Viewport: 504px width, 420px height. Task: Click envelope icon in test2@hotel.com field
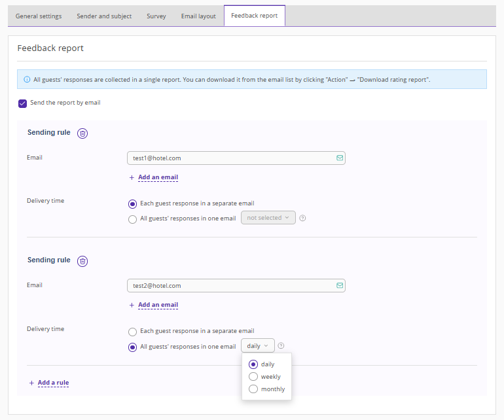point(339,286)
